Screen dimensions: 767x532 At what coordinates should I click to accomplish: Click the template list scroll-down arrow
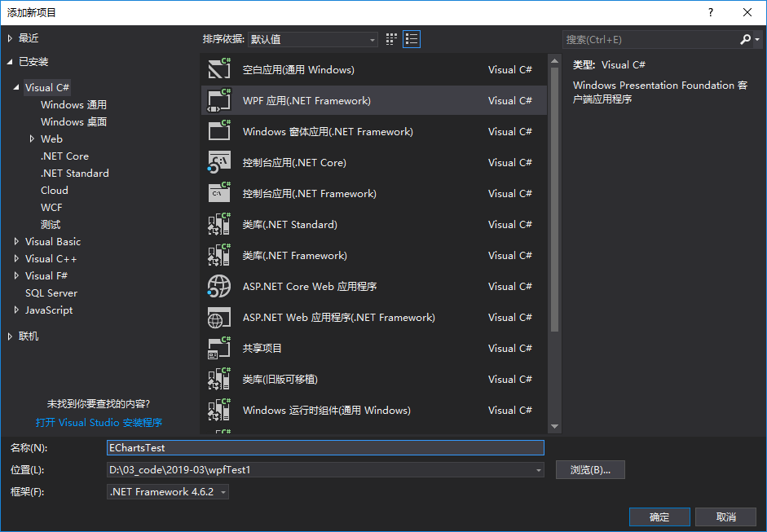coord(554,426)
